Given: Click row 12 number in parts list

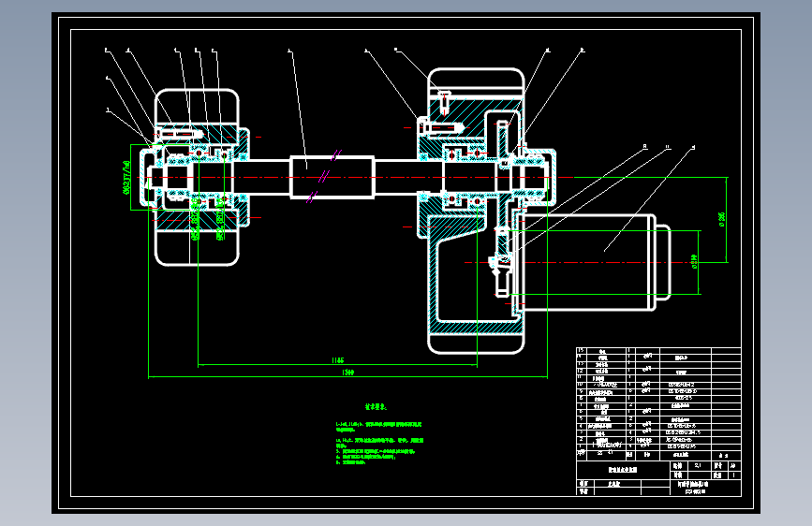Looking at the screenshot, I should coord(581,371).
